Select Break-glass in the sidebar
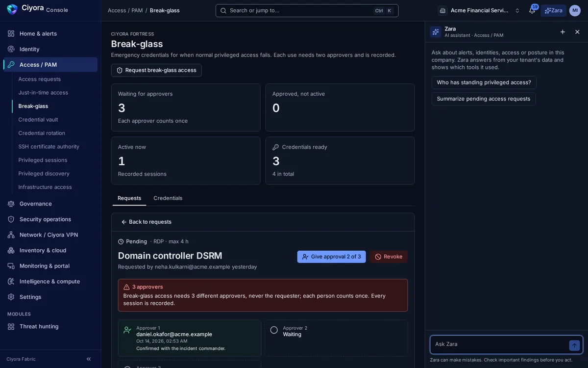Viewport: 588px width, 368px height. (33, 106)
